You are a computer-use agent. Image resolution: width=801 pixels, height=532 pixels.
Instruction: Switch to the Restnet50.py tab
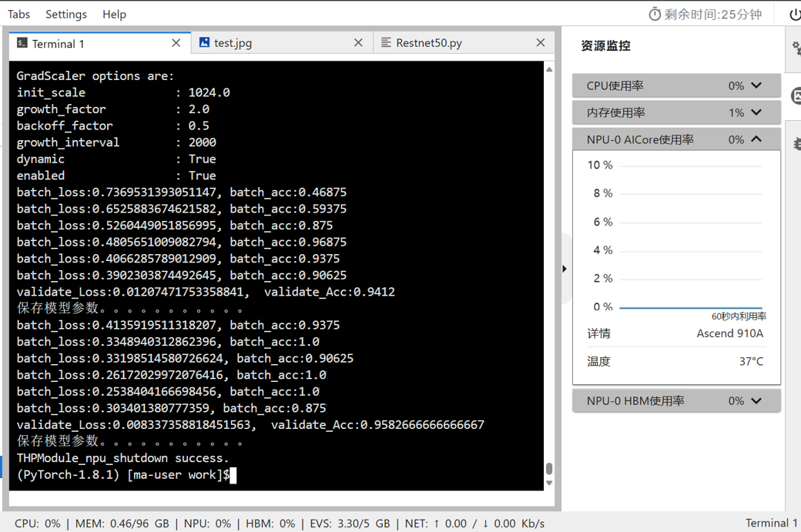[x=464, y=43]
